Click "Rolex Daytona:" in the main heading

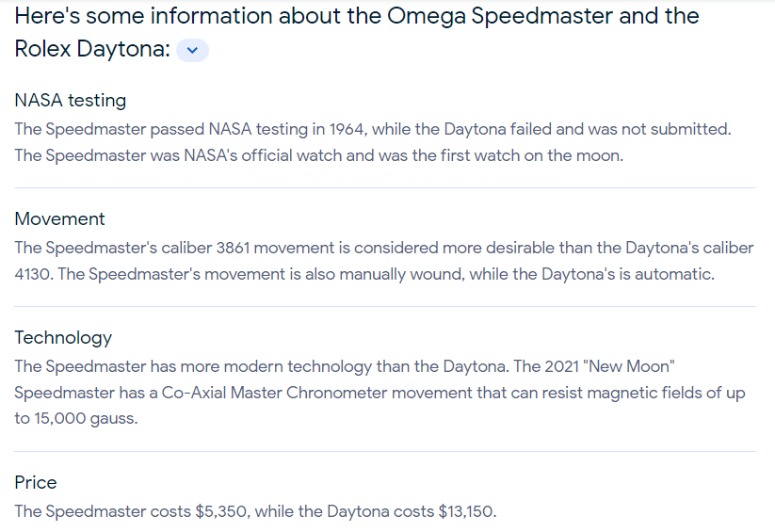pos(91,50)
